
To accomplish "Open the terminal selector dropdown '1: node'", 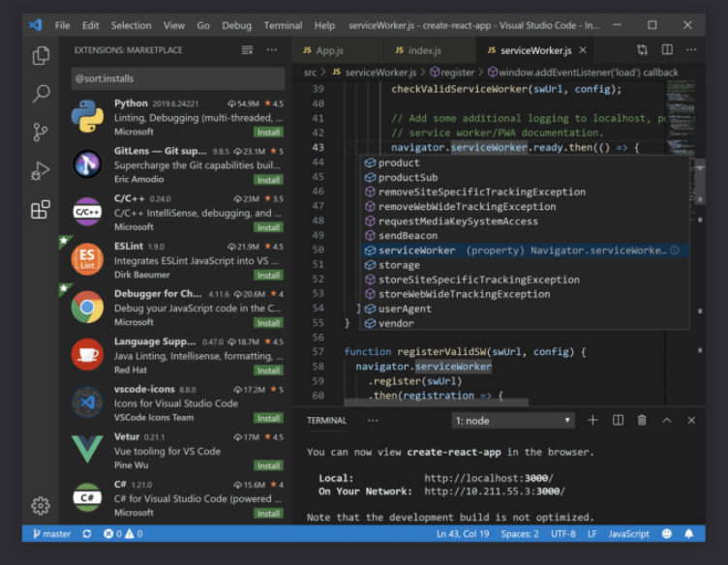I will coord(512,421).
